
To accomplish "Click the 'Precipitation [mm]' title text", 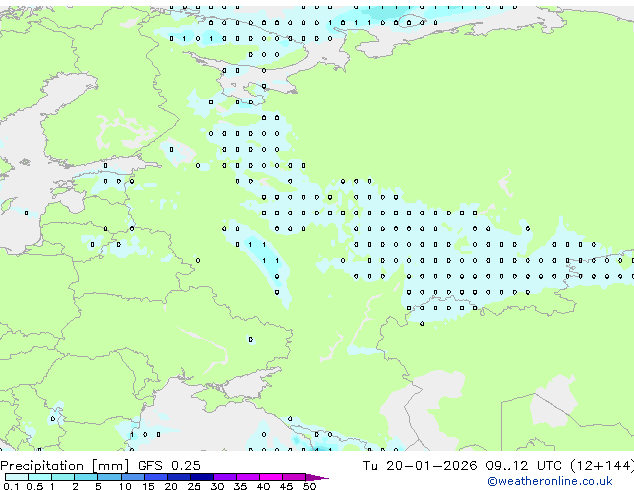I will coord(65,466).
